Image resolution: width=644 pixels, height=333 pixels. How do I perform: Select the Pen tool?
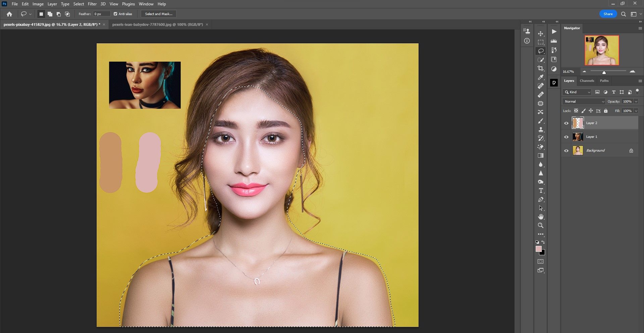(540, 199)
